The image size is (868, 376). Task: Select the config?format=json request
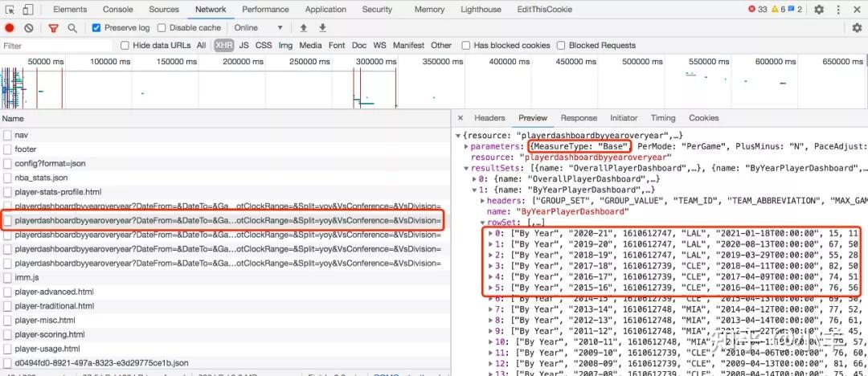225,163
